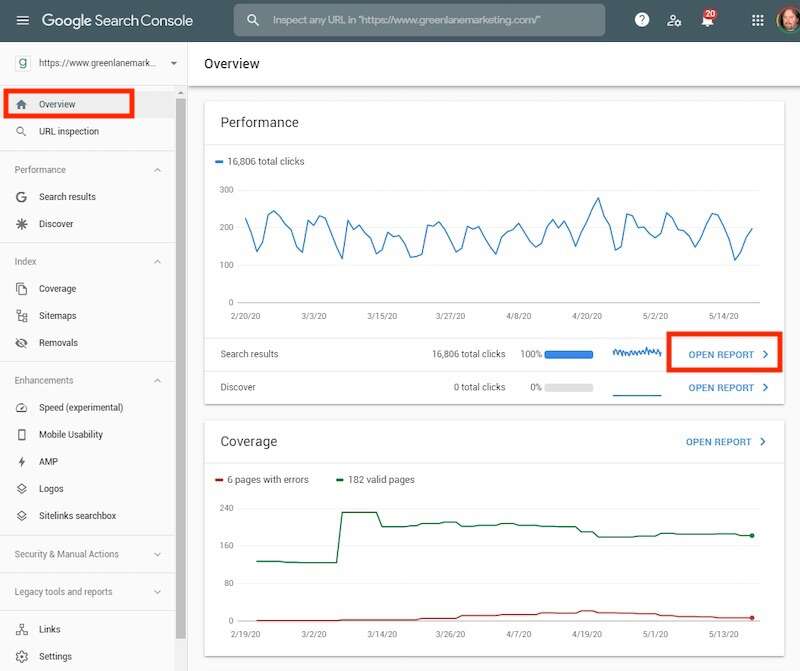Click the Discover 0% progress bar

click(x=569, y=388)
